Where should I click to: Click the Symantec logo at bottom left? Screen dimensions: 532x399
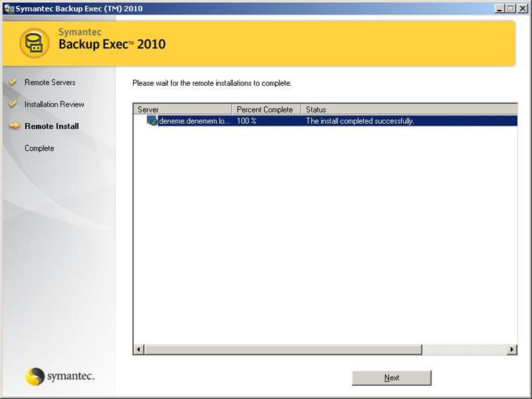tap(60, 376)
